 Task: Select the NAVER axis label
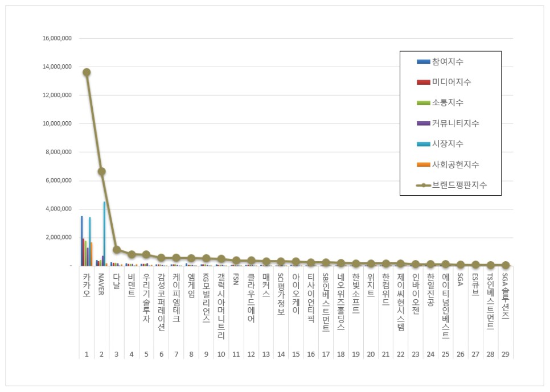point(101,284)
